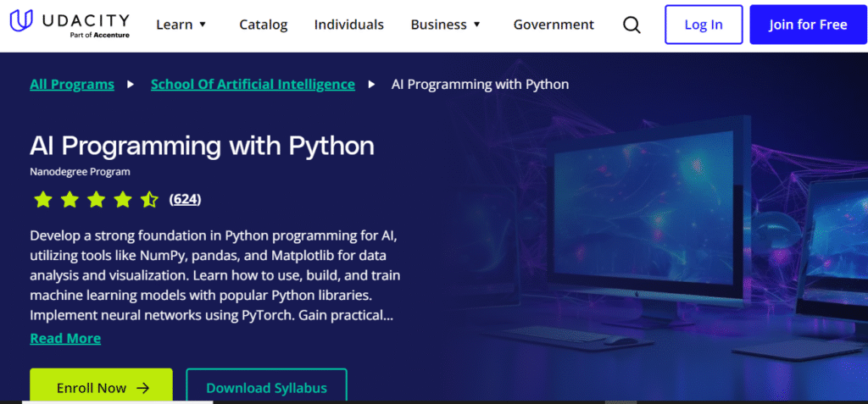Click Join for Free button
Screen dimensions: 868x404
(808, 25)
